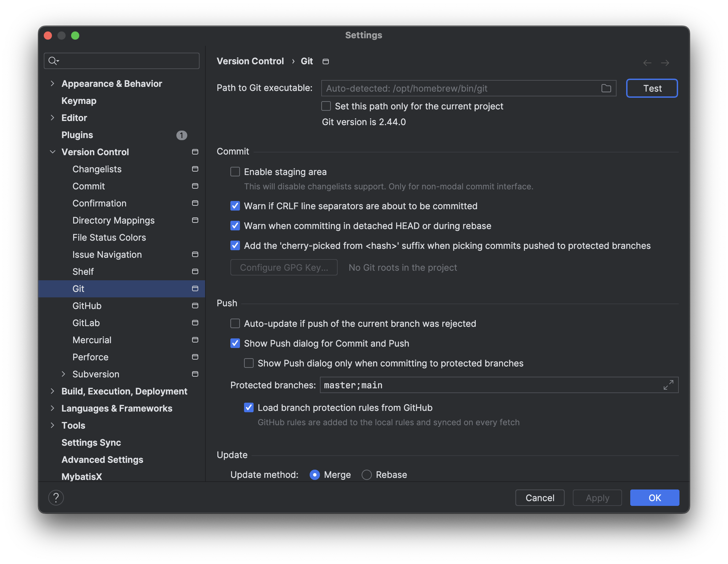The width and height of the screenshot is (728, 564).
Task: Select Keymap in settings sidebar
Action: pyautogui.click(x=79, y=100)
